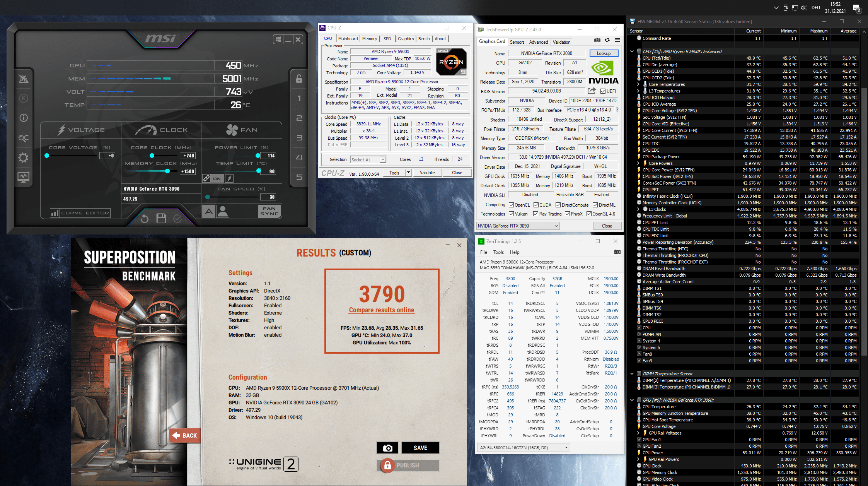Click the Lookup button in GPU-Z
The height and width of the screenshot is (486, 868).
[x=603, y=53]
